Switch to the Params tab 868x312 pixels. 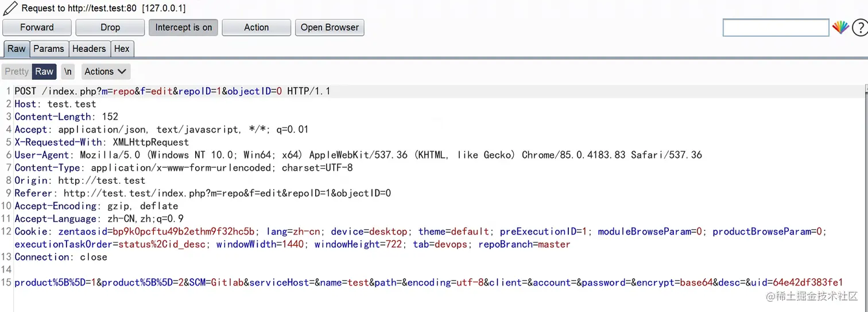[49, 49]
